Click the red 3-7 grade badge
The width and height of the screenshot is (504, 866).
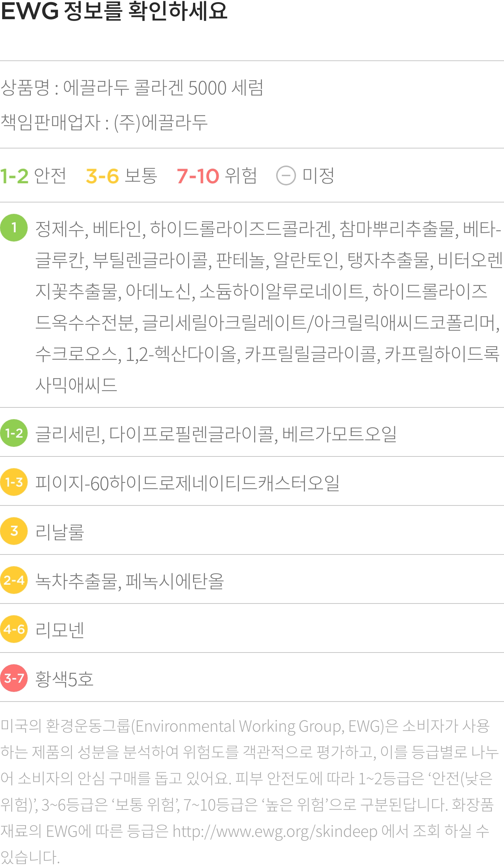tap(14, 678)
